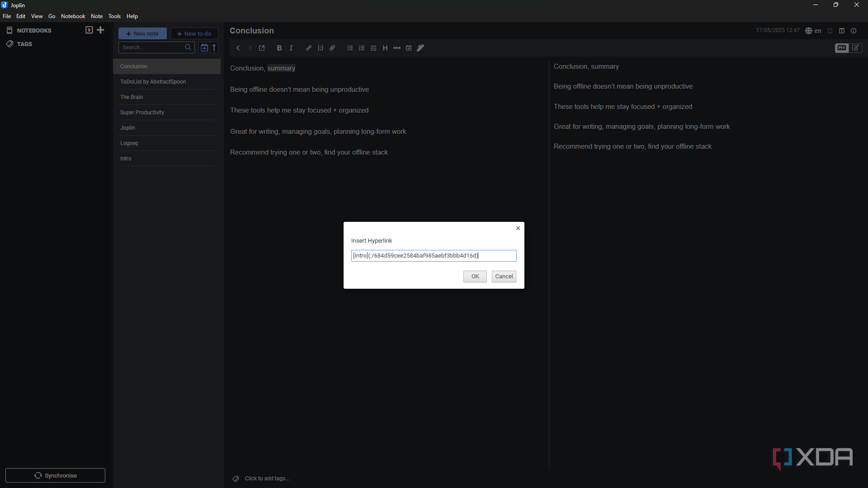The width and height of the screenshot is (868, 488).
Task: Open 'Logseq' note in list
Action: point(167,143)
